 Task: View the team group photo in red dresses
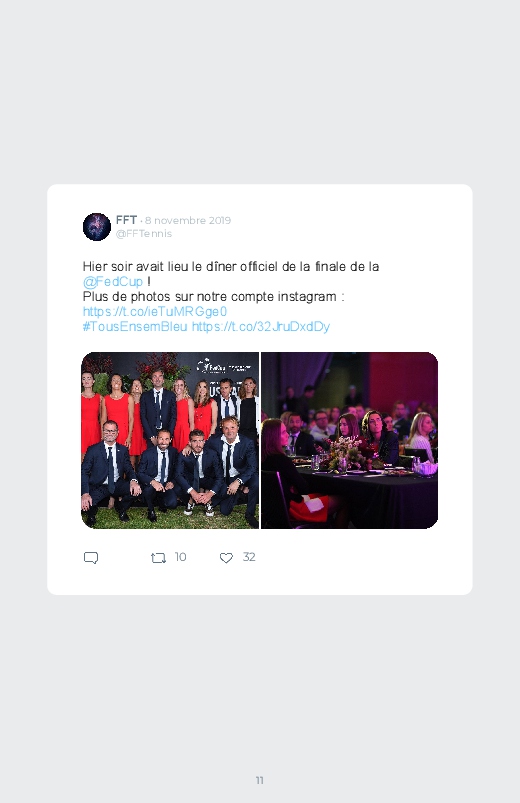[170, 440]
